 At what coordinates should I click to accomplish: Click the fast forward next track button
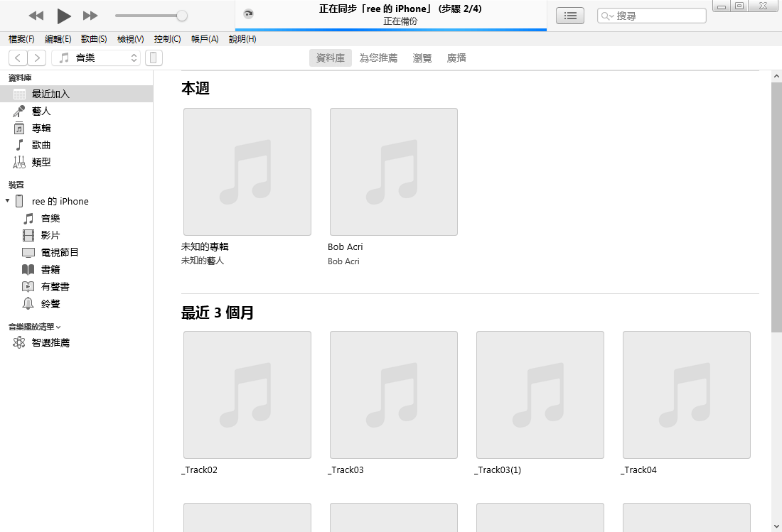point(90,16)
